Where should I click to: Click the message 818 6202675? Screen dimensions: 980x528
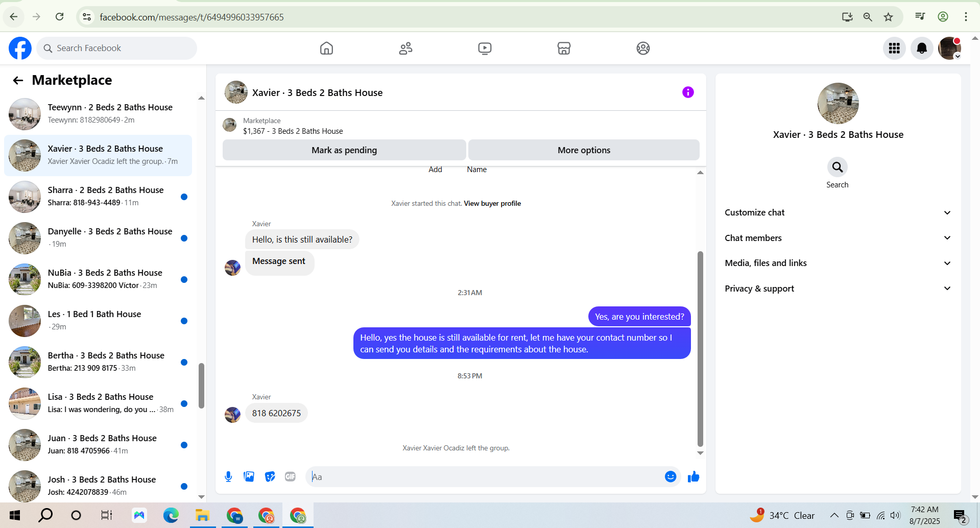click(x=276, y=413)
